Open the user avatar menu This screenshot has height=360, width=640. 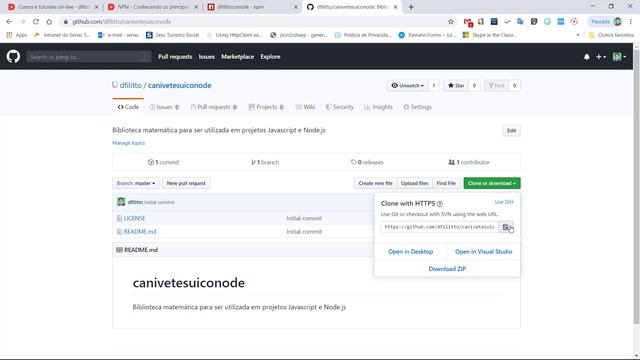619,57
